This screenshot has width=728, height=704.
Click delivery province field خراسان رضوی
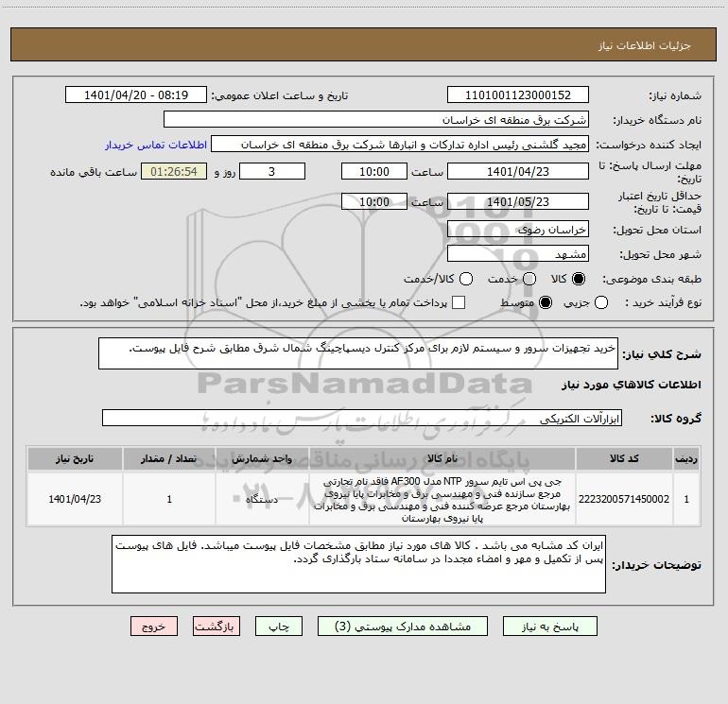[518, 229]
